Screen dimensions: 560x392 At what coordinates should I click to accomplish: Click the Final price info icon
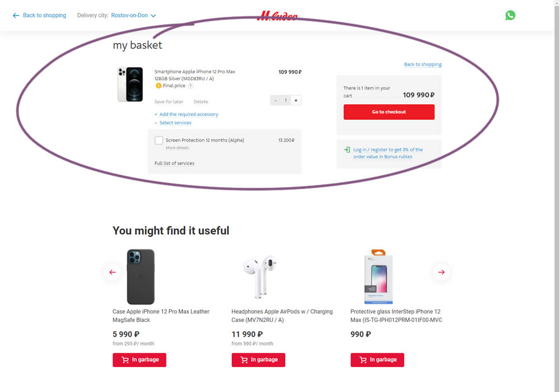[158, 86]
